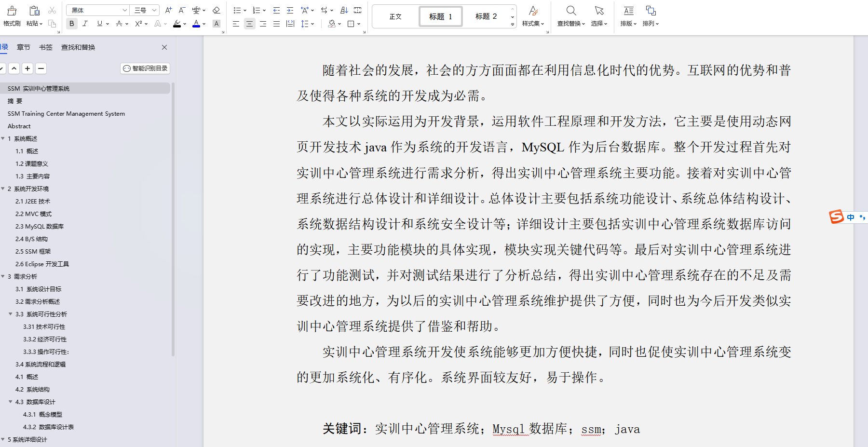Screen dimensions: 868x447
Task: Click the line spacing icon
Action: [x=305, y=24]
